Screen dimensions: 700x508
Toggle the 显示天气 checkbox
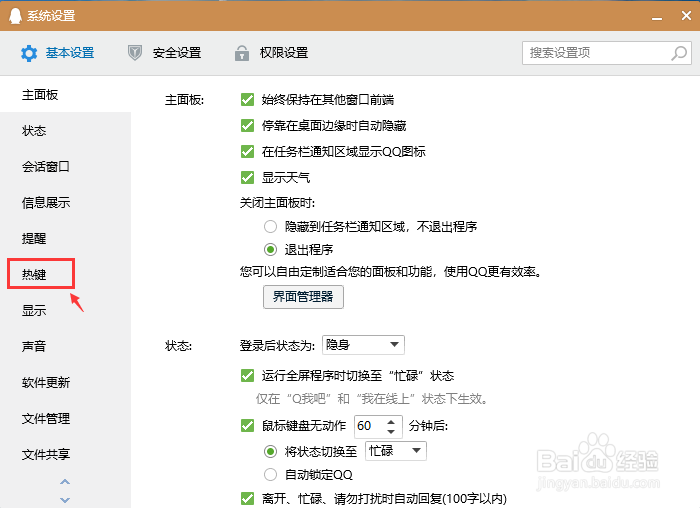pyautogui.click(x=247, y=178)
